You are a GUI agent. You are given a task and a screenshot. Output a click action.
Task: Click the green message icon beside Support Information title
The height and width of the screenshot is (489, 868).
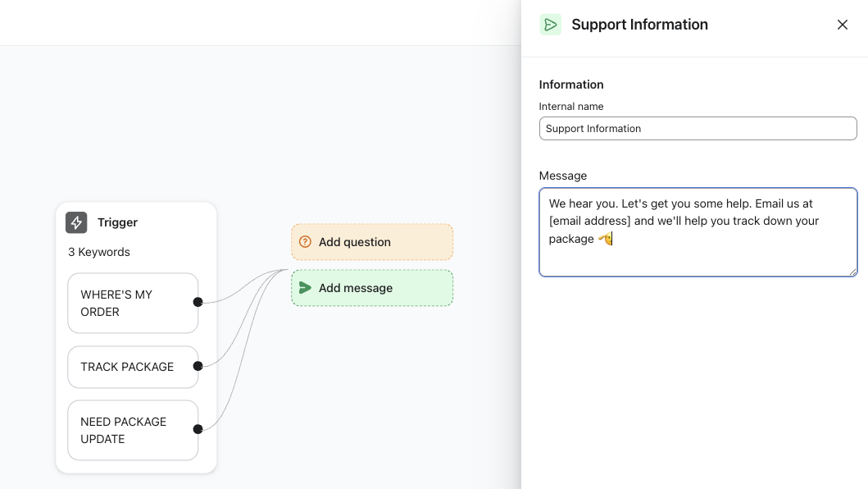point(551,25)
